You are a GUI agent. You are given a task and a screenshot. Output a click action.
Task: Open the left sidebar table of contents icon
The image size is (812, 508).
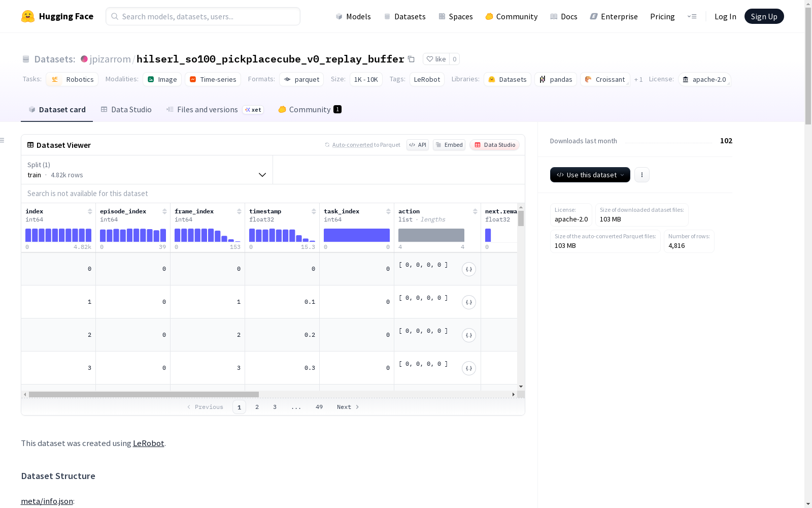pos(3,140)
